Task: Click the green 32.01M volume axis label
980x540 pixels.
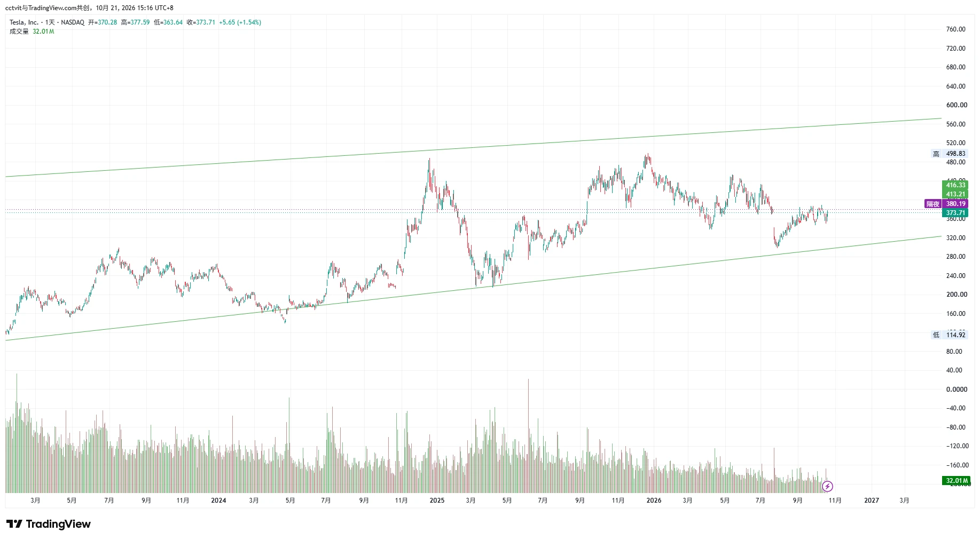Action: [956, 481]
